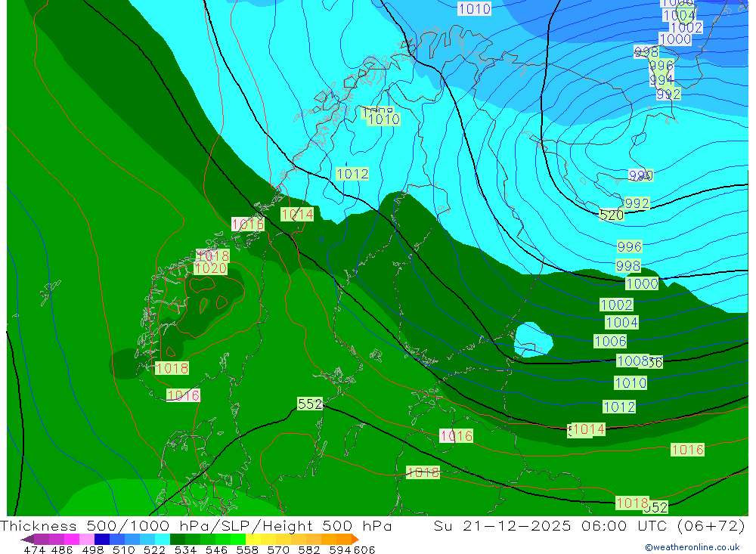Click the legend value 558
The image size is (756, 554).
pos(247,549)
